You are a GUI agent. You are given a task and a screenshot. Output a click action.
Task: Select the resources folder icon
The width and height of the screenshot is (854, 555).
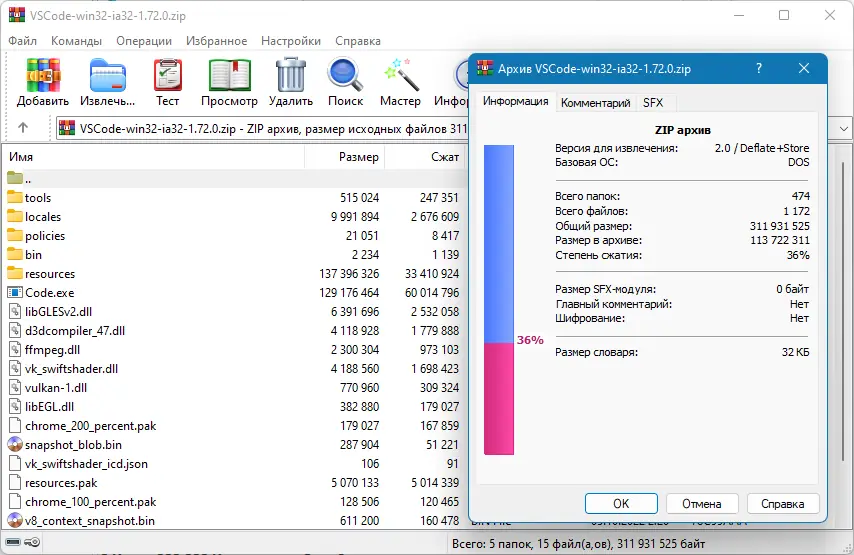click(x=15, y=273)
